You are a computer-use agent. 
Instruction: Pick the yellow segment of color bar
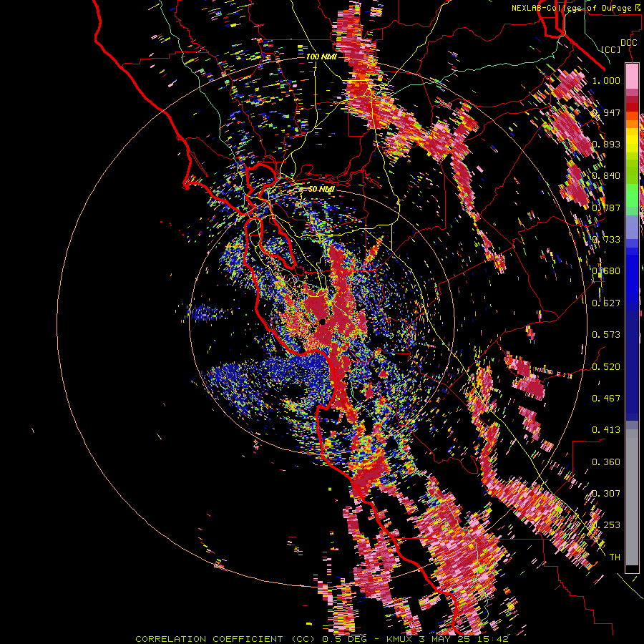pyautogui.click(x=632, y=140)
